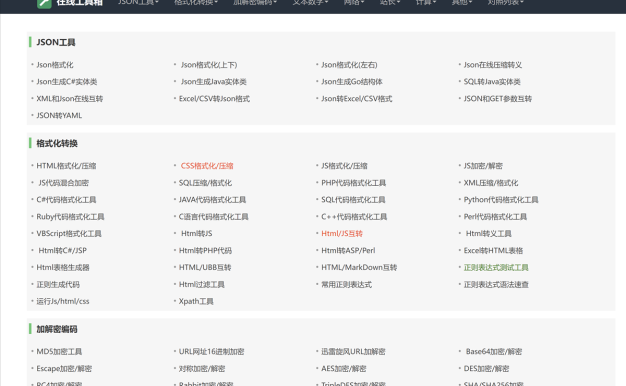Image resolution: width=626 pixels, height=386 pixels.
Task: Open the JSON转YAML link
Action: tap(59, 115)
